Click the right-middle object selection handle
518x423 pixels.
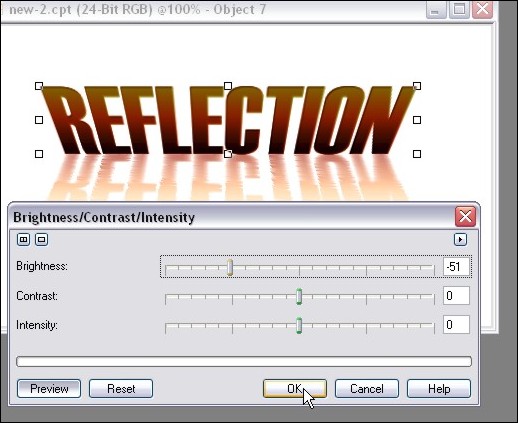(x=417, y=120)
